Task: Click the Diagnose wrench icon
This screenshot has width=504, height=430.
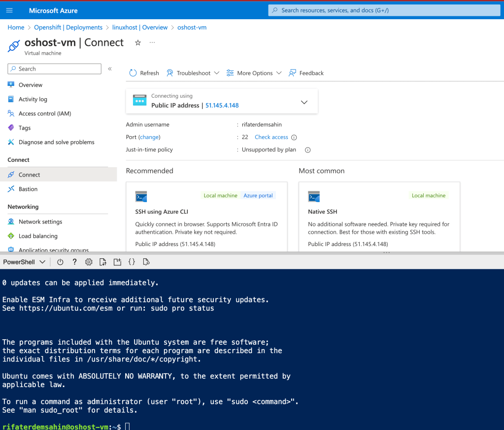Action: tap(11, 142)
